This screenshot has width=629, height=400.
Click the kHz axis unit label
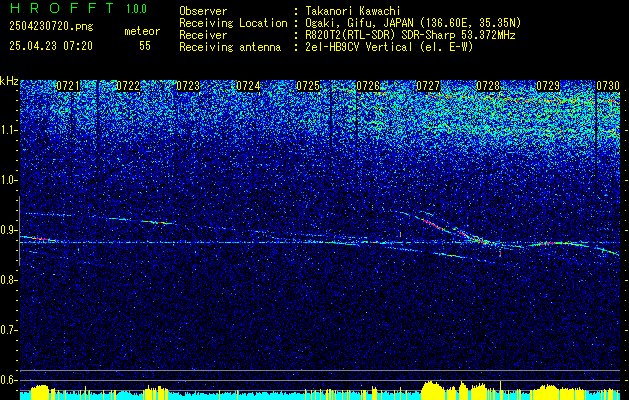9,81
